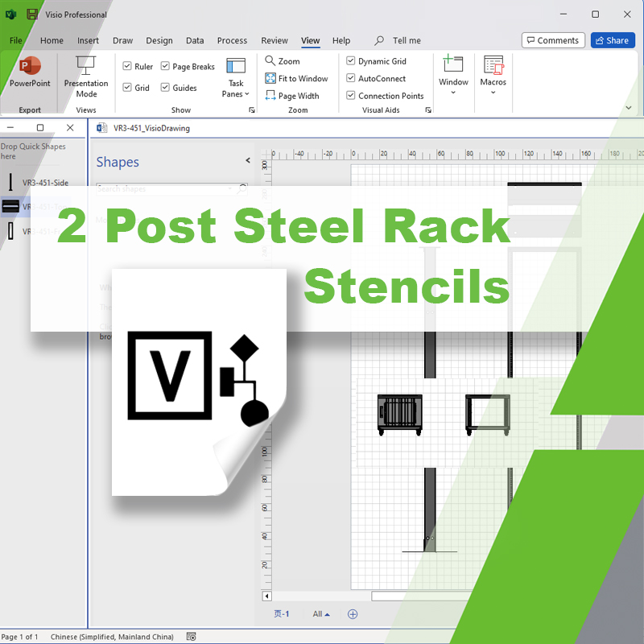Open the All pages dropdown
The width and height of the screenshot is (644, 644).
[x=320, y=613]
